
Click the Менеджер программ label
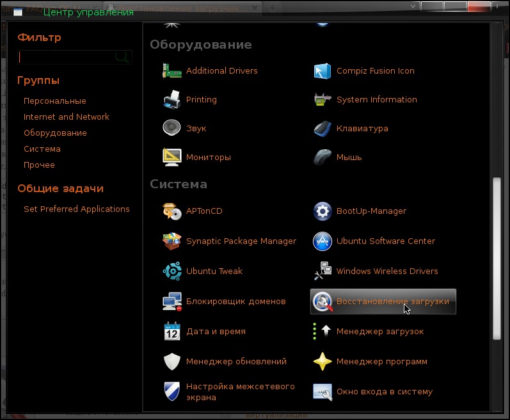point(382,362)
